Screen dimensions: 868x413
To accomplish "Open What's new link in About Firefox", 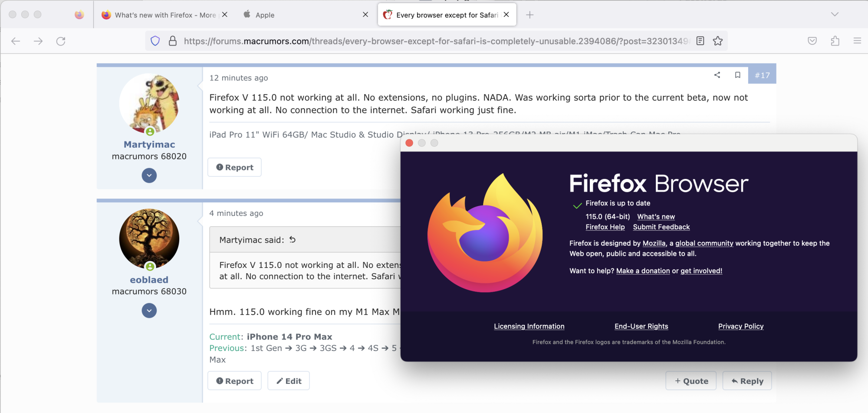I will pos(656,217).
